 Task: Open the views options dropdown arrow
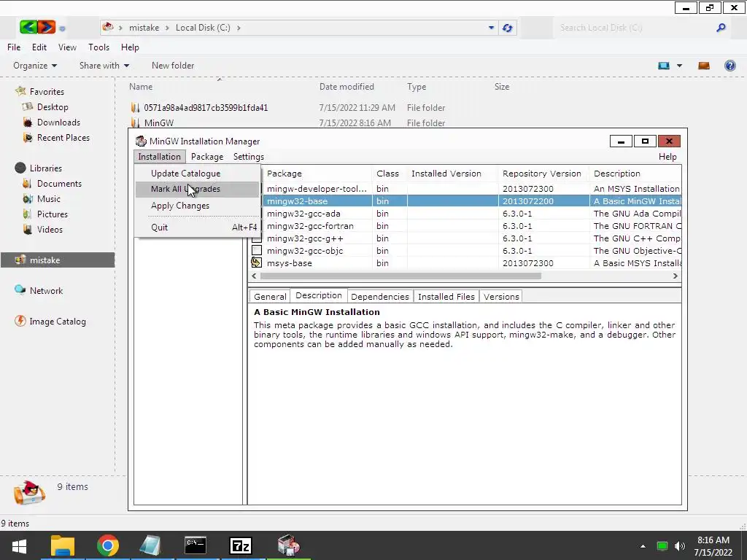(x=679, y=66)
